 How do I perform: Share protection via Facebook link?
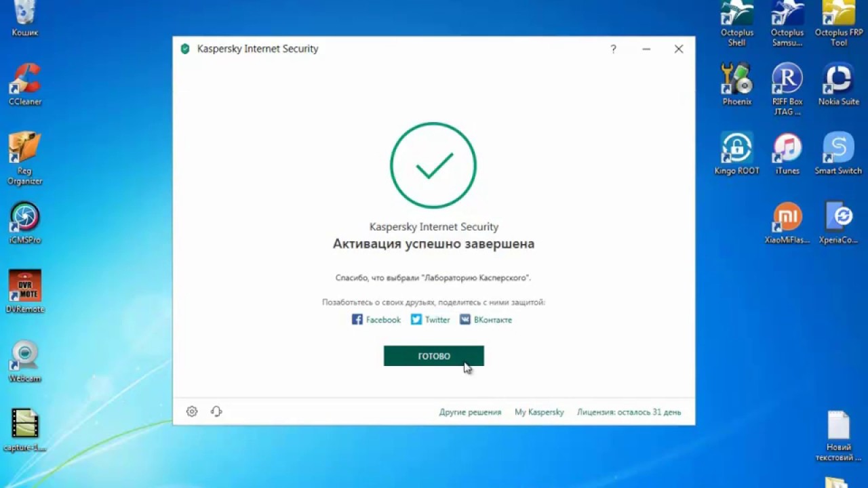pyautogui.click(x=376, y=320)
